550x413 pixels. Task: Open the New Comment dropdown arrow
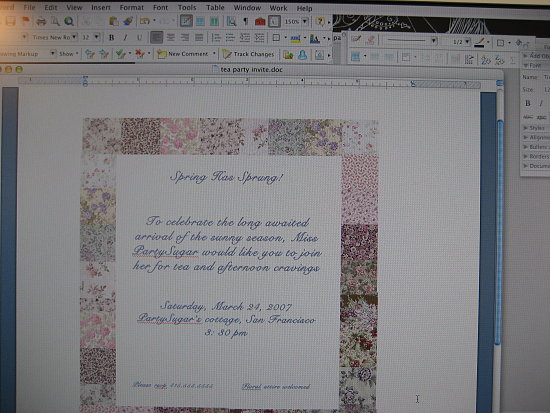pyautogui.click(x=214, y=54)
